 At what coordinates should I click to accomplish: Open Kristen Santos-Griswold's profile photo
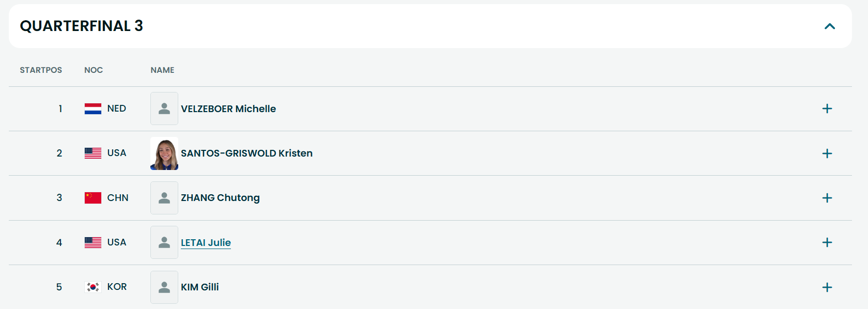click(x=164, y=153)
